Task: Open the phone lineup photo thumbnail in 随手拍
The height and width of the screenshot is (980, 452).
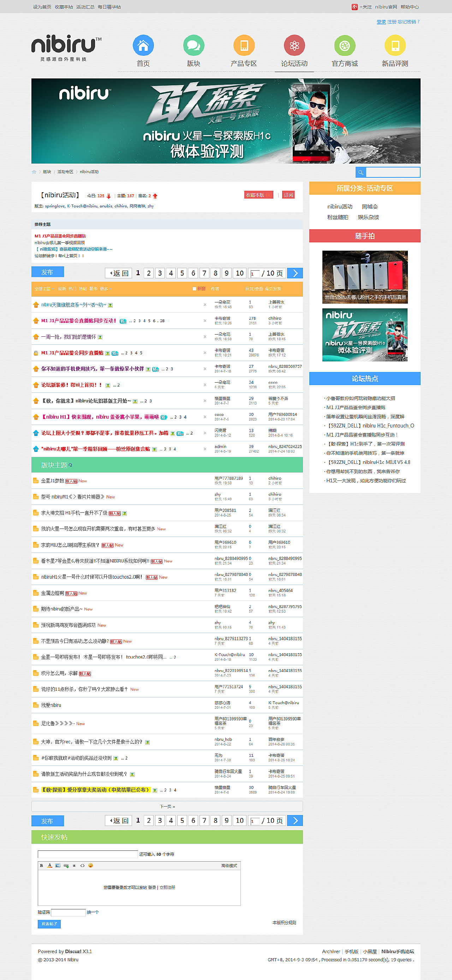Action: (x=365, y=277)
